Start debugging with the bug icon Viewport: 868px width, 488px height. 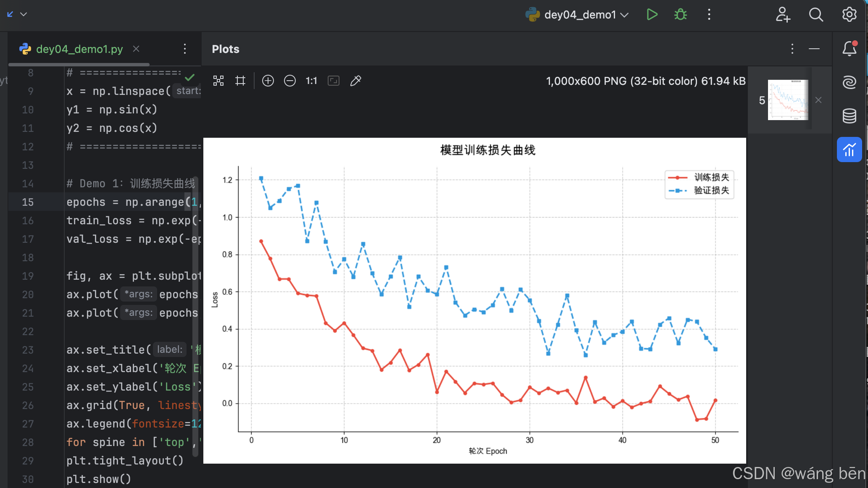(x=680, y=15)
